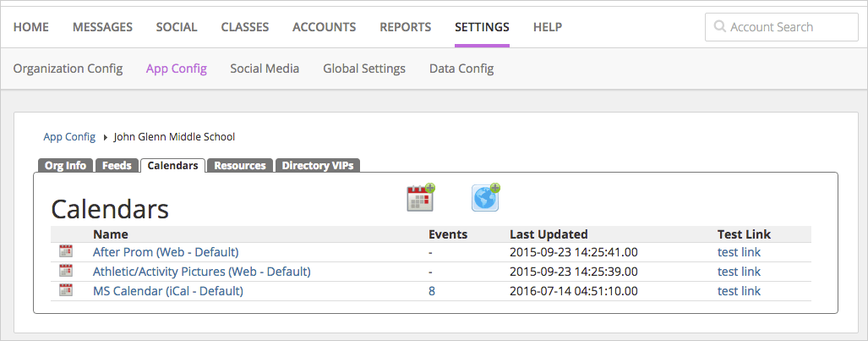Select the SETTINGS menu
868x341 pixels.
[x=482, y=26]
